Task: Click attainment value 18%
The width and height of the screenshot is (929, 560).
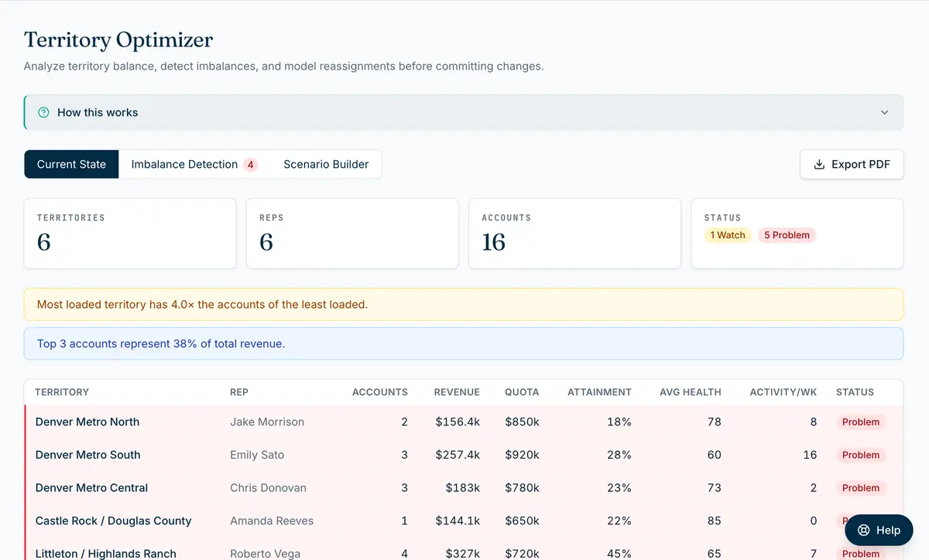Action: point(619,422)
